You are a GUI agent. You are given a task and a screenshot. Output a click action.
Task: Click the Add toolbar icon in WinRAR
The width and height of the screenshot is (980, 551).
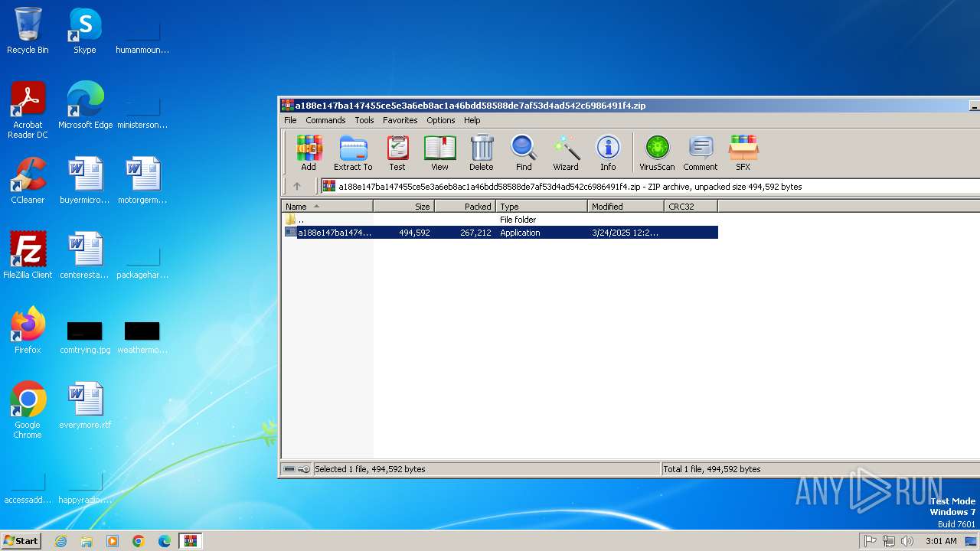pos(309,152)
